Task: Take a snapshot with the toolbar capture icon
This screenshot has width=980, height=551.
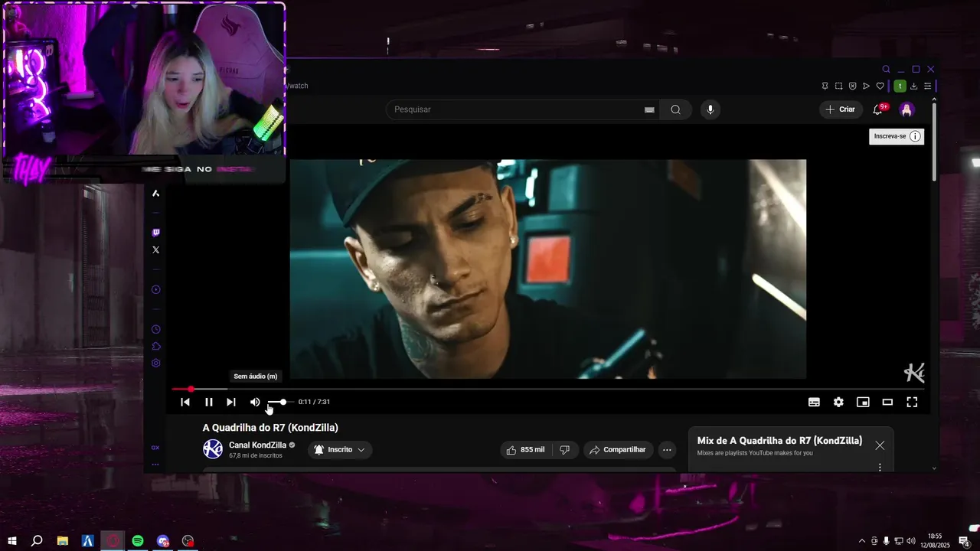Action: pyautogui.click(x=838, y=86)
